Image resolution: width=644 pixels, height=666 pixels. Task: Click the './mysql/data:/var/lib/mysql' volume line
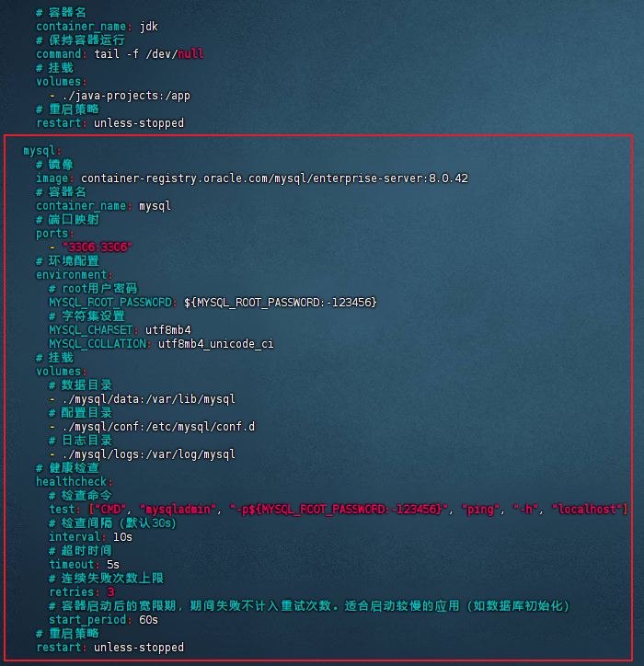pyautogui.click(x=148, y=399)
